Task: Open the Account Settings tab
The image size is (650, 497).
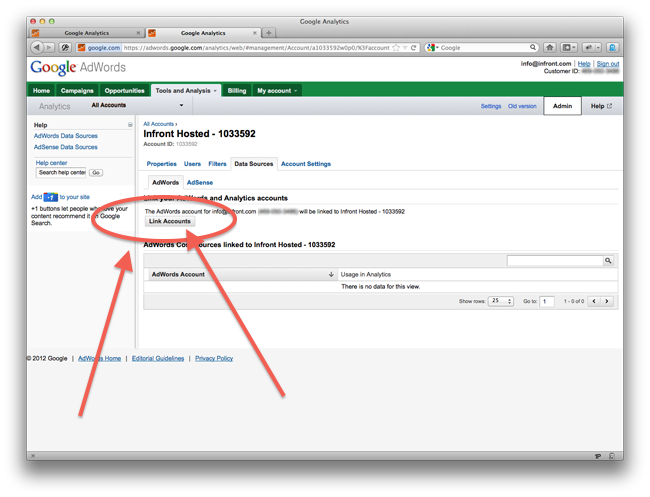Action: 306,164
